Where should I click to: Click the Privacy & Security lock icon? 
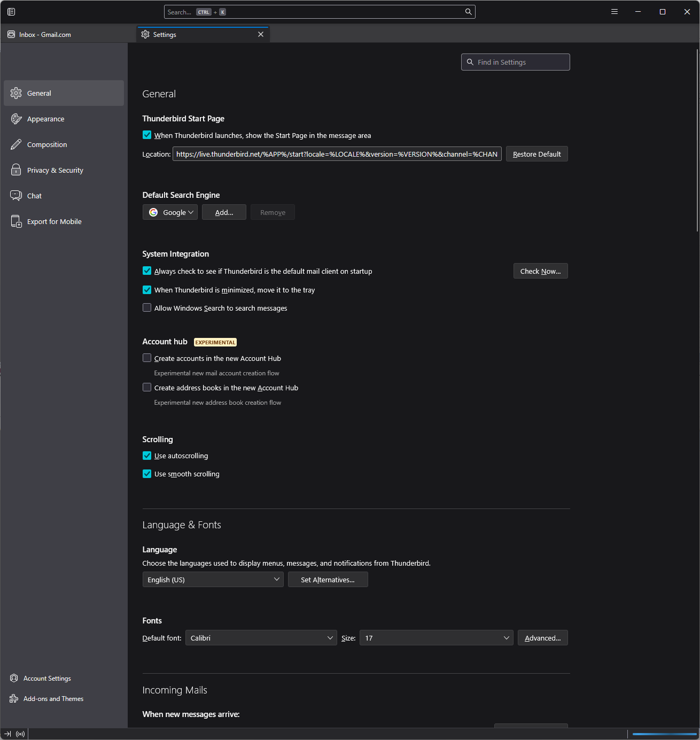tap(16, 170)
